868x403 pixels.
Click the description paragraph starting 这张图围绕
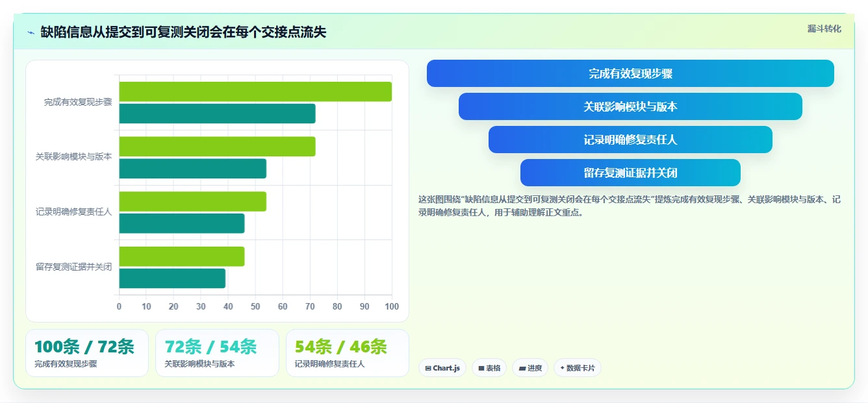tap(630, 206)
